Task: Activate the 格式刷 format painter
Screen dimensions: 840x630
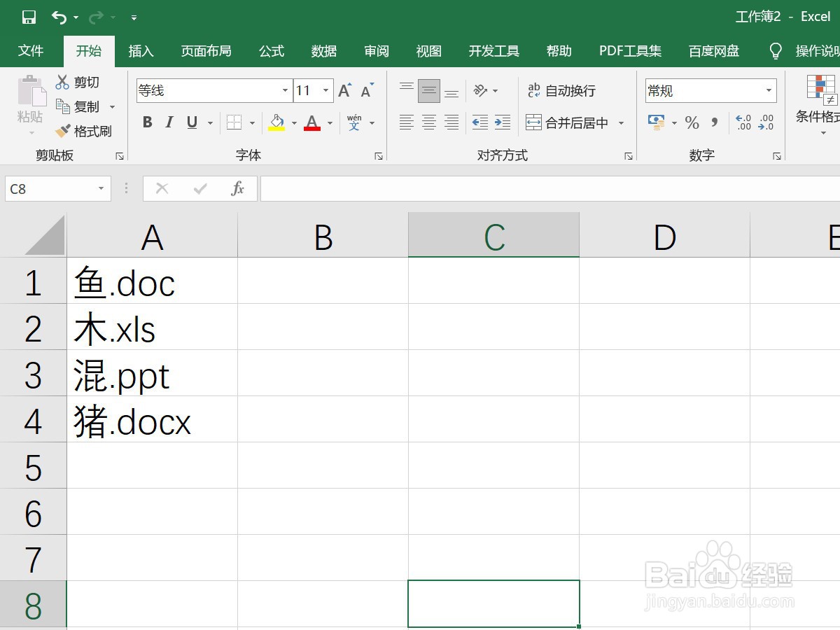Action: 84,131
